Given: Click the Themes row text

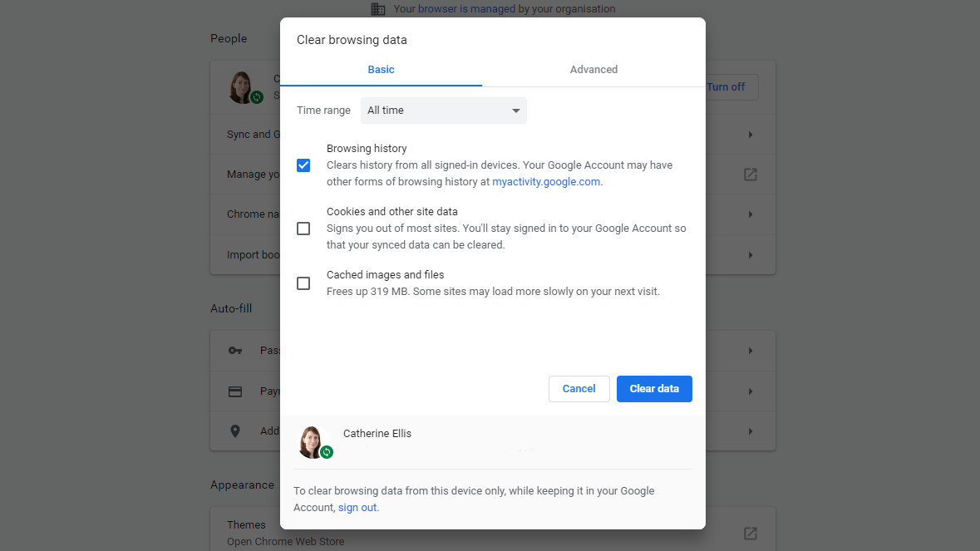Looking at the screenshot, I should (246, 524).
